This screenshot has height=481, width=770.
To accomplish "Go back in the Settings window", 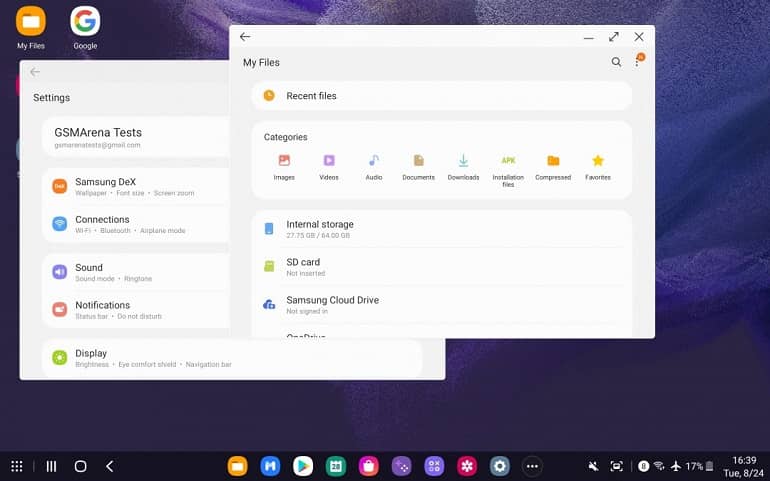I will point(35,72).
